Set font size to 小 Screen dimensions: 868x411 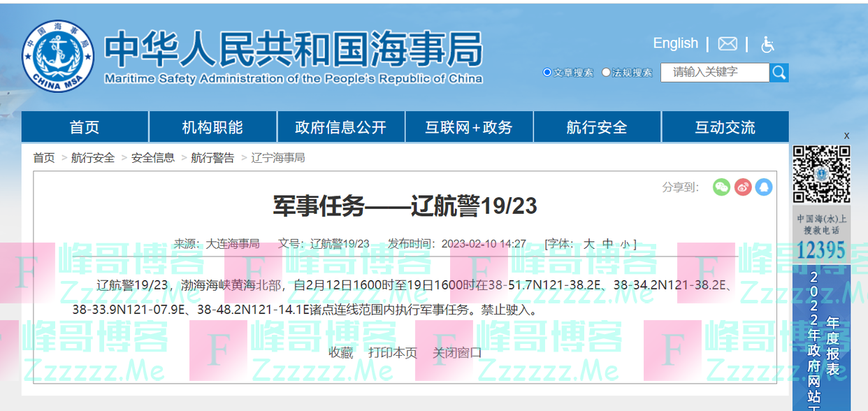point(625,244)
